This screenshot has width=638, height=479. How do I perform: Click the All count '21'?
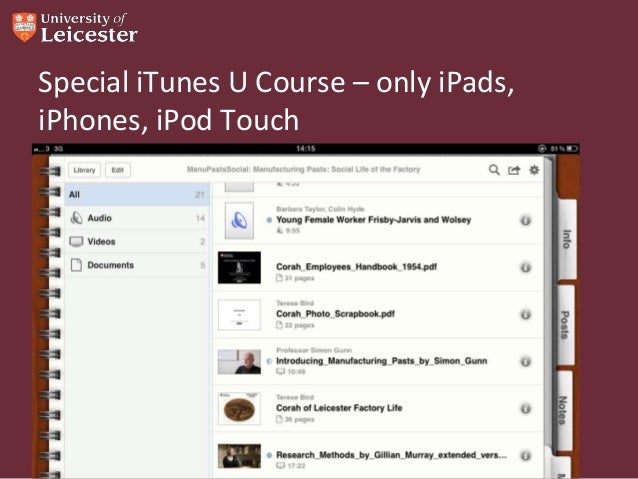tap(199, 195)
